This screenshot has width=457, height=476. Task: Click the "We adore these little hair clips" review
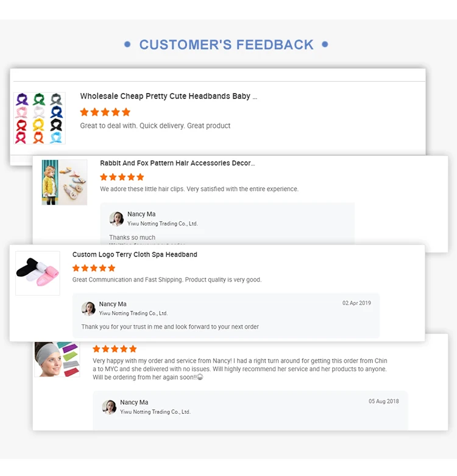pyautogui.click(x=199, y=190)
